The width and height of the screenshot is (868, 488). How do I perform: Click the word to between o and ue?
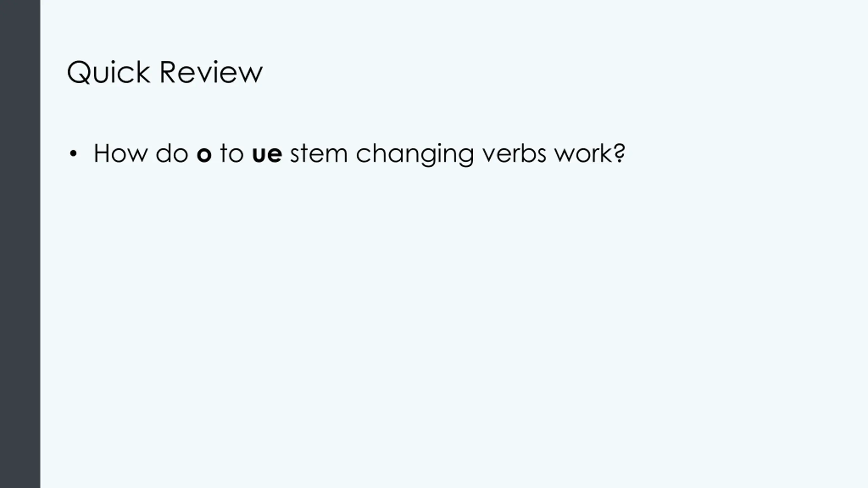[232, 154]
